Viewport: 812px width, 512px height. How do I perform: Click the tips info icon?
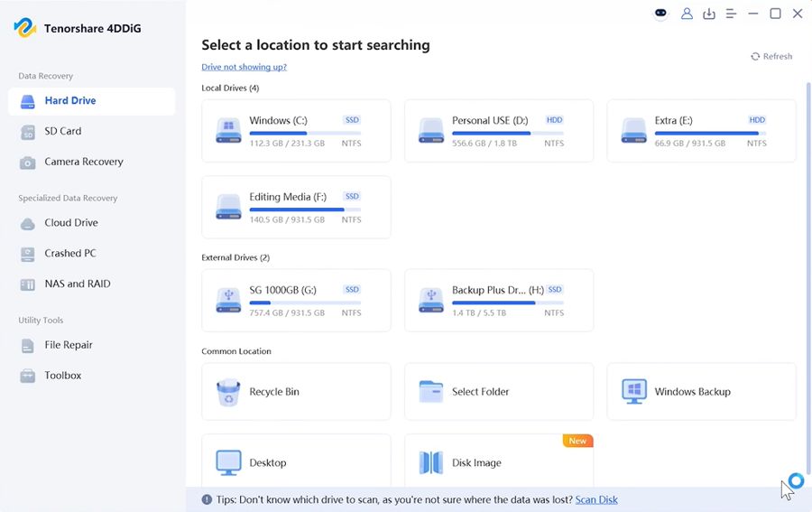(207, 500)
